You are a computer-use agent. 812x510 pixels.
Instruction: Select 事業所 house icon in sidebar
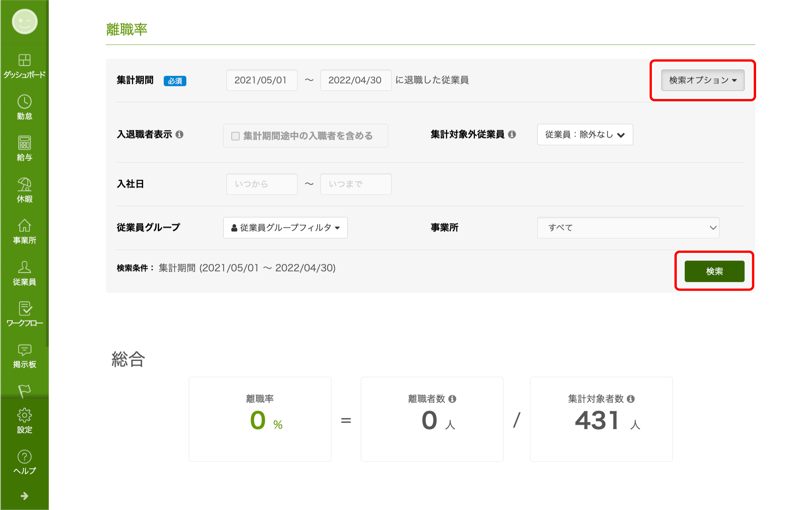24,226
